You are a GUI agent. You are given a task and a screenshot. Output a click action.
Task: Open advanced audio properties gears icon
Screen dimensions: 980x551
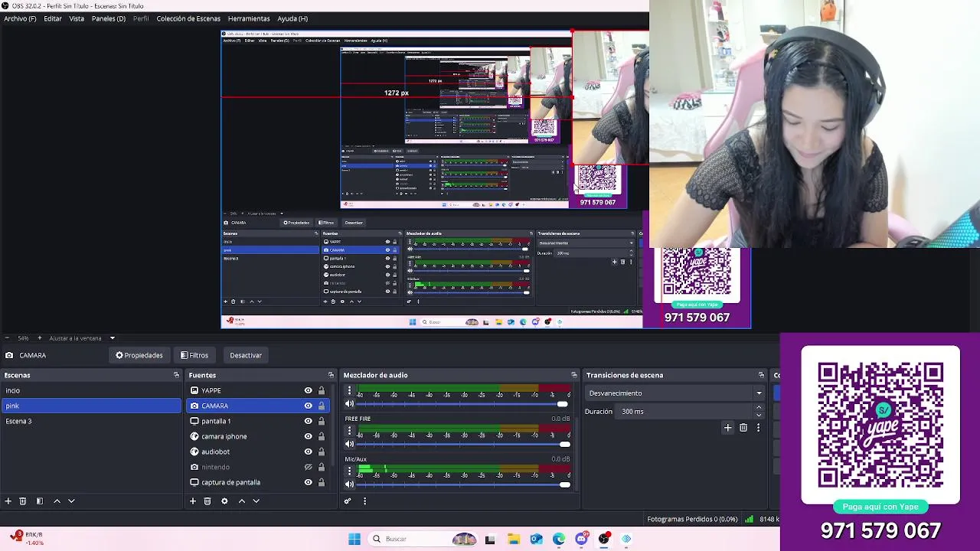tap(348, 501)
